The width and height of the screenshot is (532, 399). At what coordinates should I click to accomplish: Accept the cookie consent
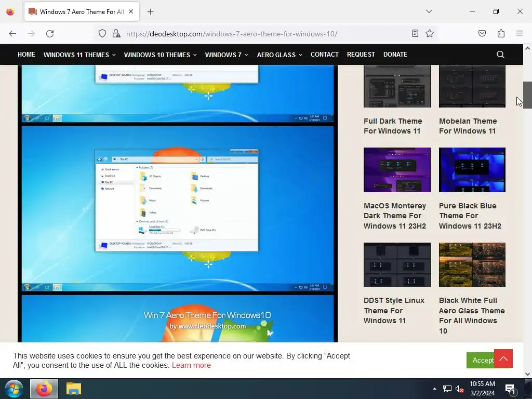480,360
